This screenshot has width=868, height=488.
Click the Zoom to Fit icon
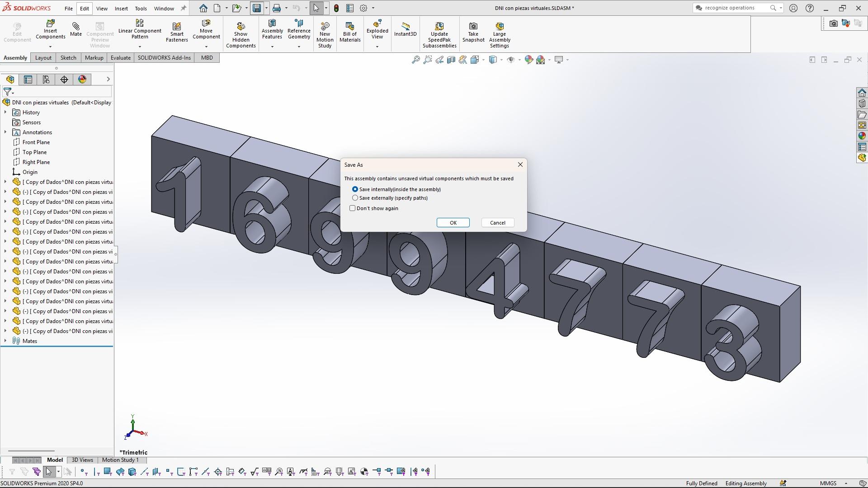[x=415, y=60]
